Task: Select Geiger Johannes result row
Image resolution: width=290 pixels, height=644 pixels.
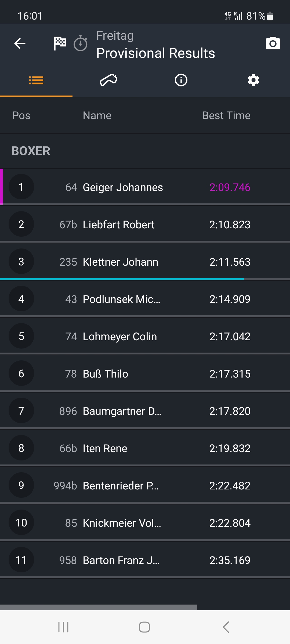Action: point(145,187)
